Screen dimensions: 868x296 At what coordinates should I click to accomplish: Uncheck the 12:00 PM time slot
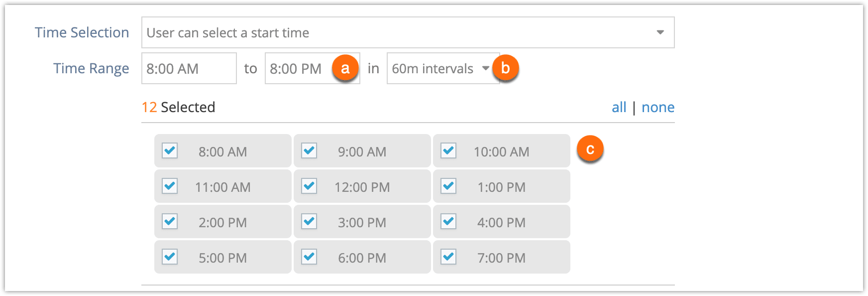tap(309, 185)
